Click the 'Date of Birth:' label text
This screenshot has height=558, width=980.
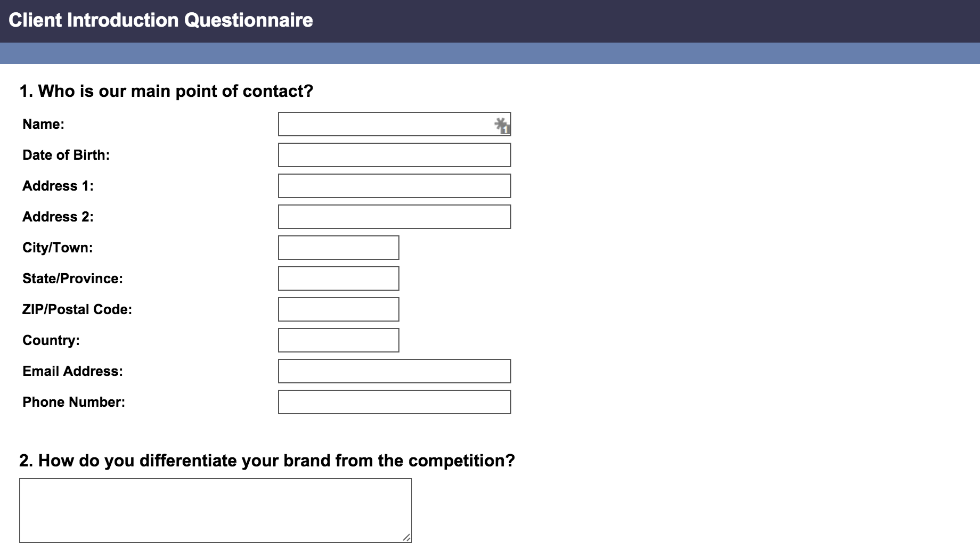[x=66, y=155]
